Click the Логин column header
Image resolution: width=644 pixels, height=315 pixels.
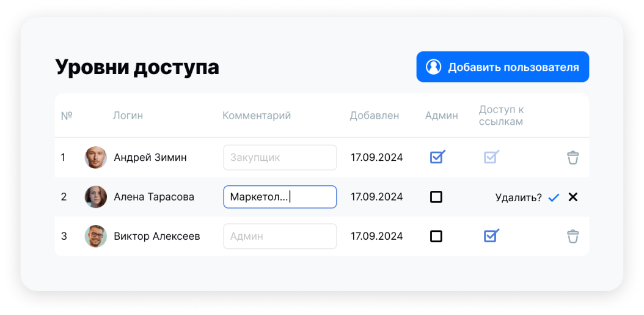128,116
